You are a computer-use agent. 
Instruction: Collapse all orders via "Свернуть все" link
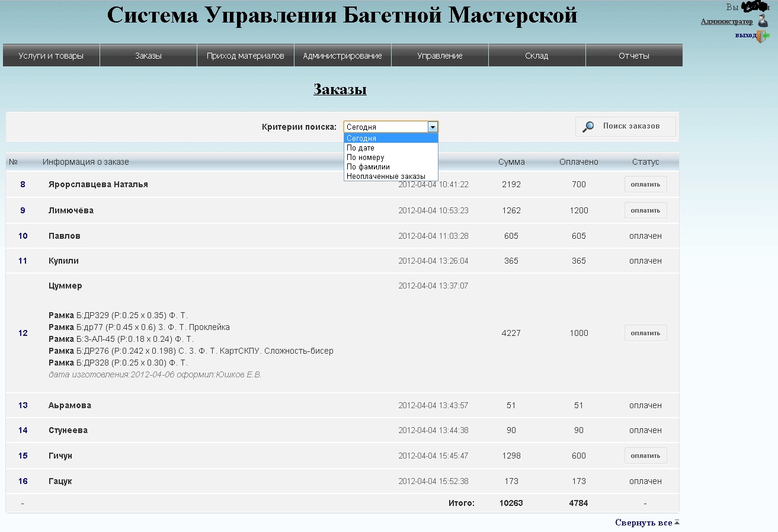pyautogui.click(x=643, y=522)
